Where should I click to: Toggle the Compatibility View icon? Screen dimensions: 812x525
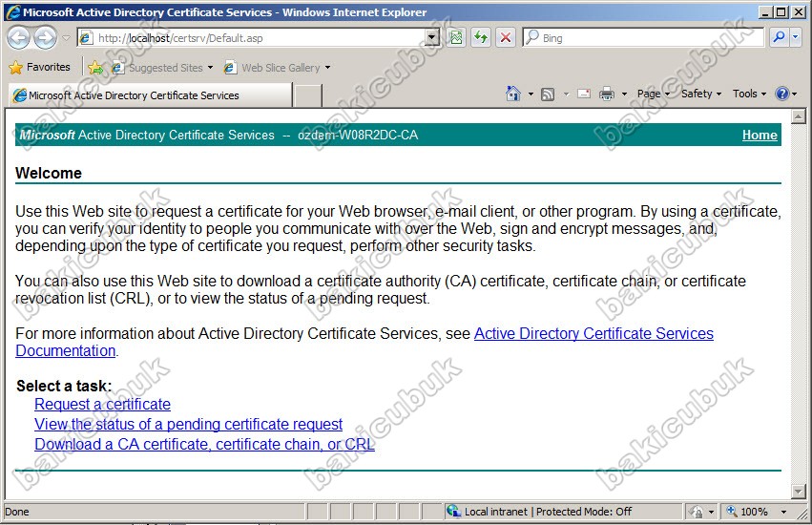click(456, 38)
